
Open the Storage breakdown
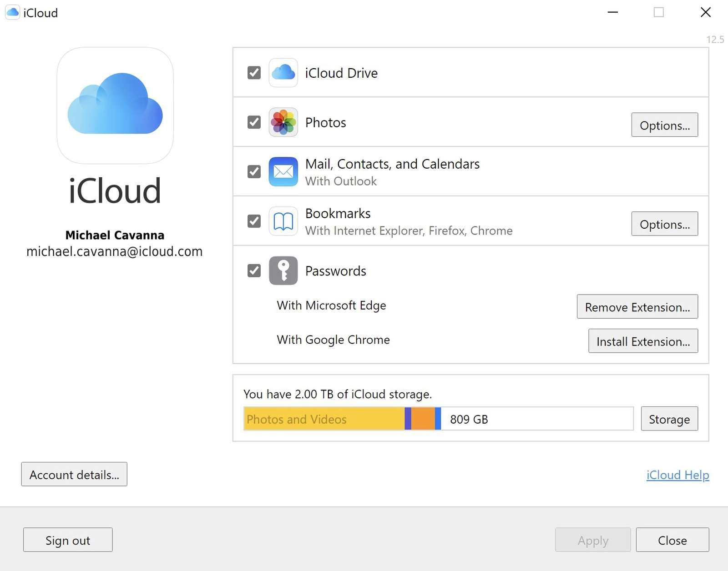click(669, 419)
